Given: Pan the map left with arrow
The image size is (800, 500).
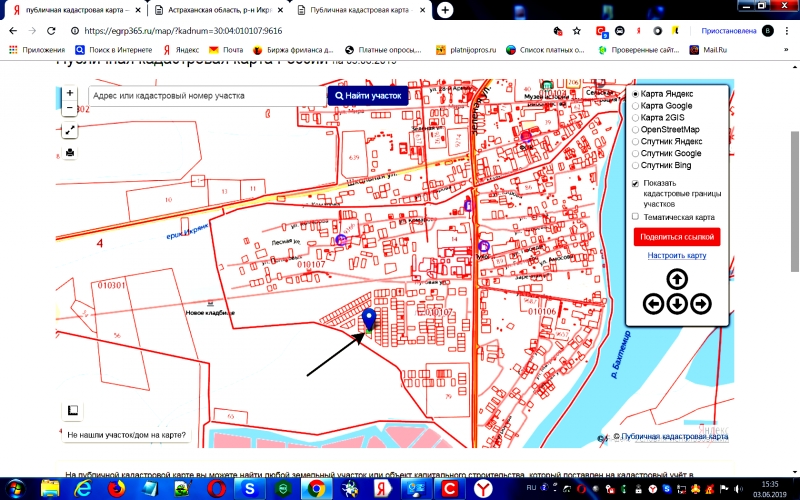Looking at the screenshot, I should pos(653,304).
